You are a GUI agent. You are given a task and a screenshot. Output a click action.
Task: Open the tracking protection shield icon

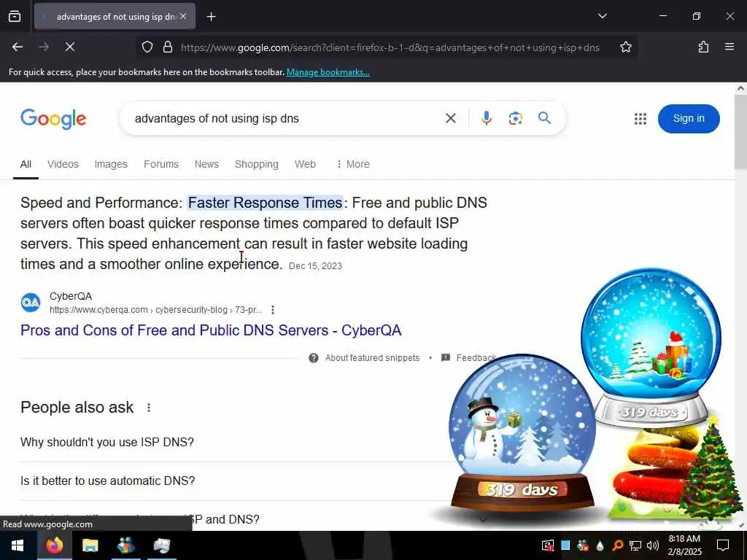pos(147,47)
